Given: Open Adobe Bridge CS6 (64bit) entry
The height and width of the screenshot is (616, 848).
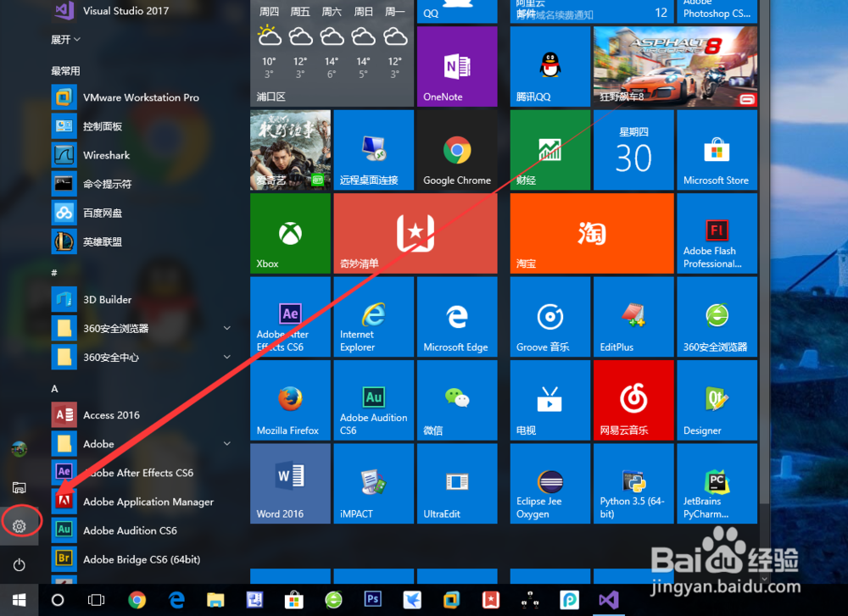Looking at the screenshot, I should click(x=142, y=559).
